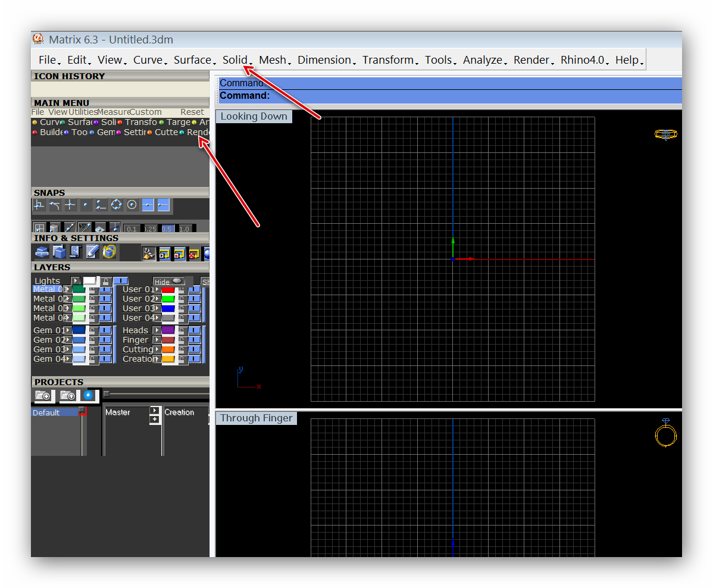This screenshot has height=588, width=713.
Task: Click the Creation layer yellow color swatch
Action: [x=168, y=359]
